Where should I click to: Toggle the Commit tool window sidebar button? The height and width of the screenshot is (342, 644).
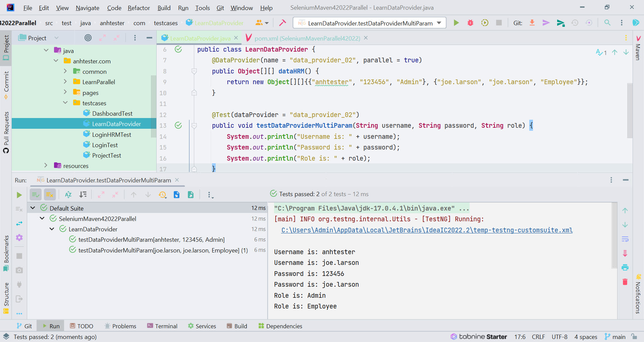point(6,85)
